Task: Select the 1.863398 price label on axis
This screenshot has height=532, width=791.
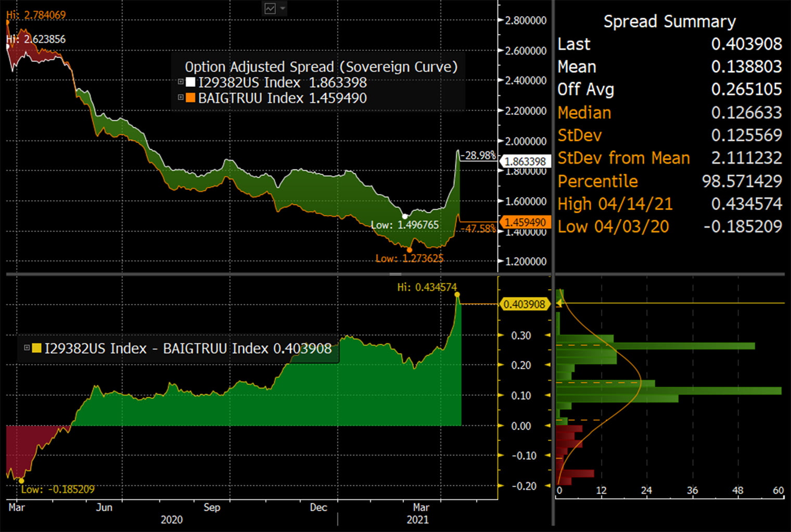Action: coord(525,161)
